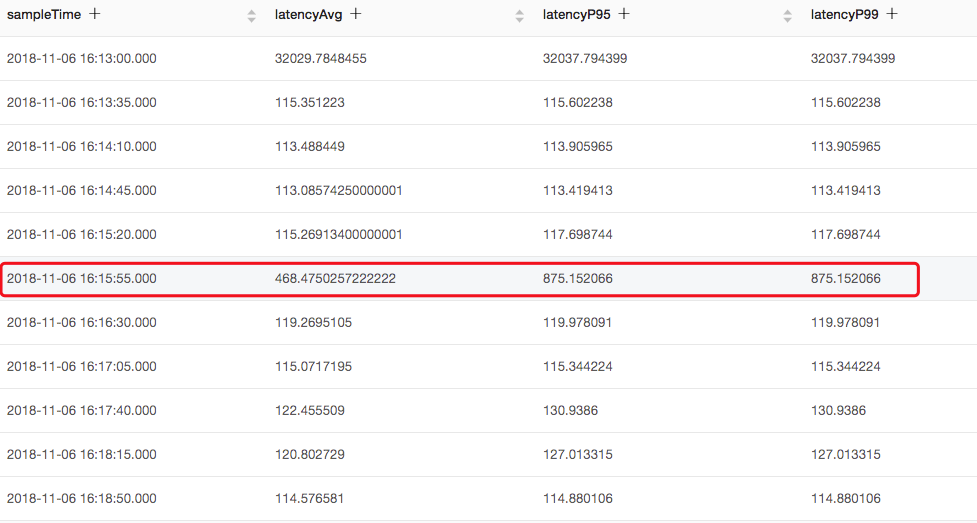Sort the table by sampleTime column arrows
The image size is (977, 523).
click(x=252, y=16)
